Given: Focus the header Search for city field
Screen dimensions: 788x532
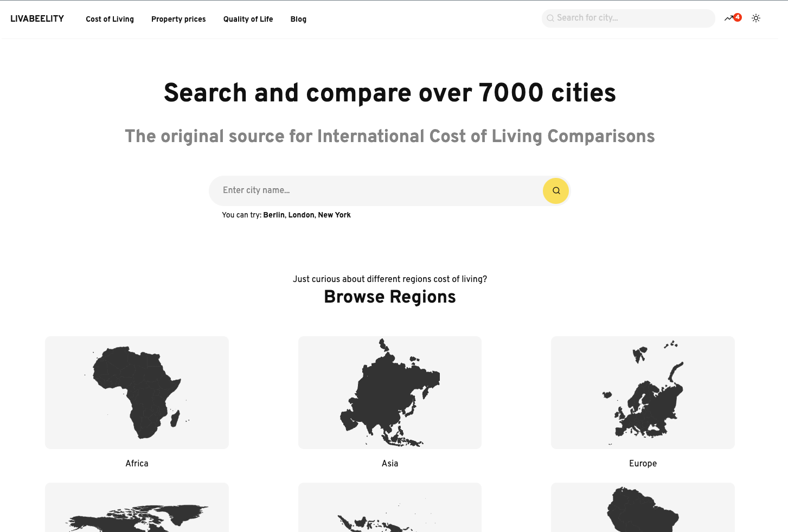Looking at the screenshot, I should coord(628,18).
